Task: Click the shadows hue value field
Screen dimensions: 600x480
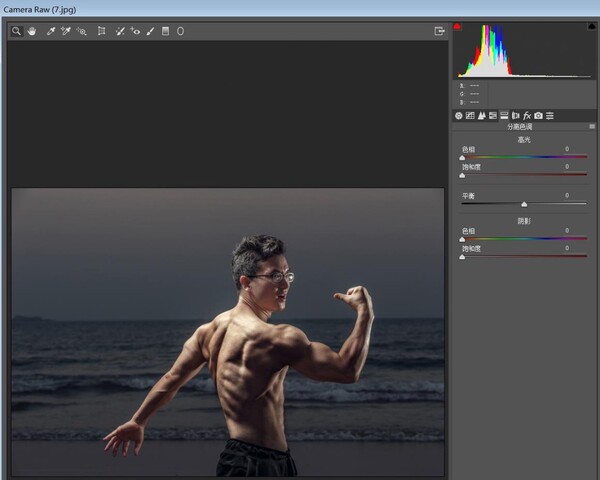Action: [x=567, y=230]
